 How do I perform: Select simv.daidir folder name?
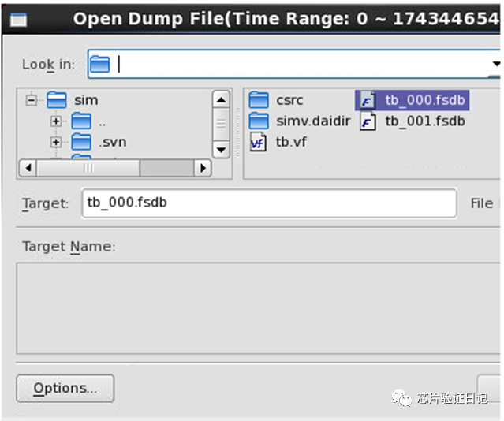(x=313, y=121)
